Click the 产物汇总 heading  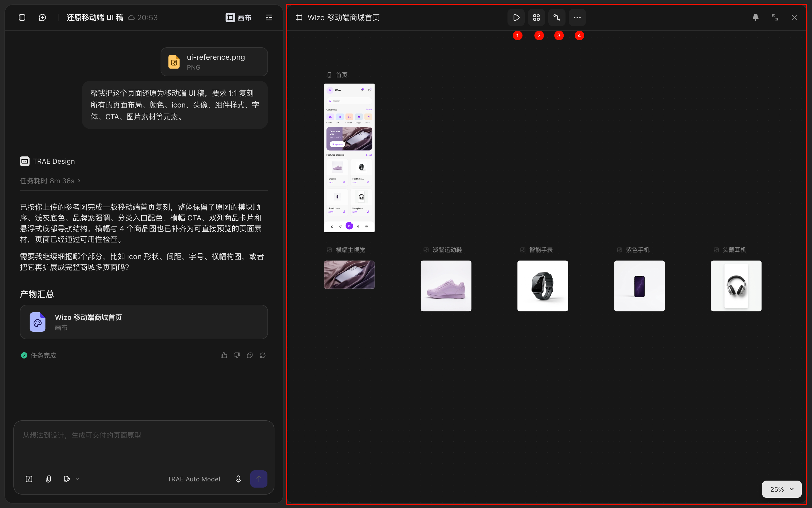click(x=37, y=294)
